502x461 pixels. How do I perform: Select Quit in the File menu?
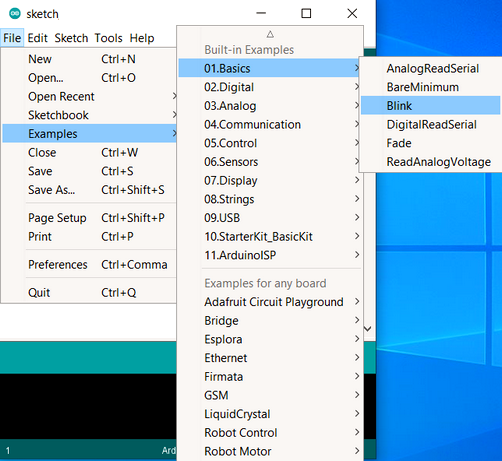pos(89,292)
